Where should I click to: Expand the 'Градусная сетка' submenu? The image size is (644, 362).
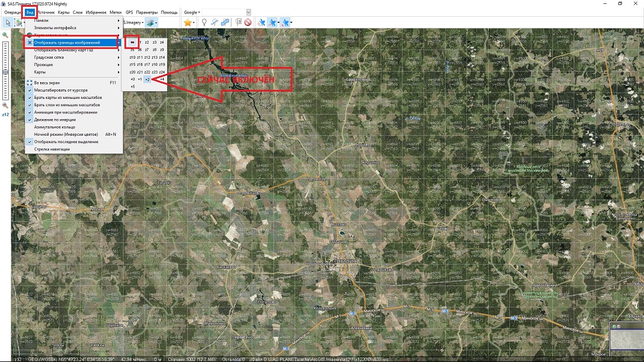click(49, 57)
